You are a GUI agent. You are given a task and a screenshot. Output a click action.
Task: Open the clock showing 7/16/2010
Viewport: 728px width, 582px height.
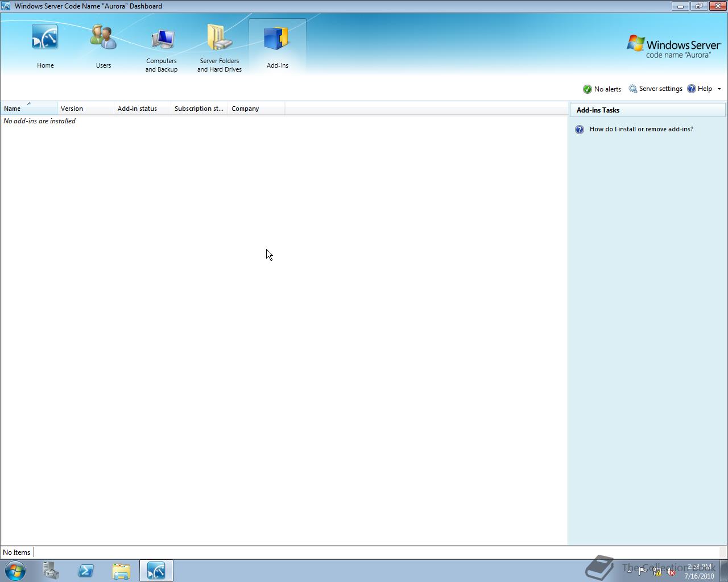pos(699,571)
